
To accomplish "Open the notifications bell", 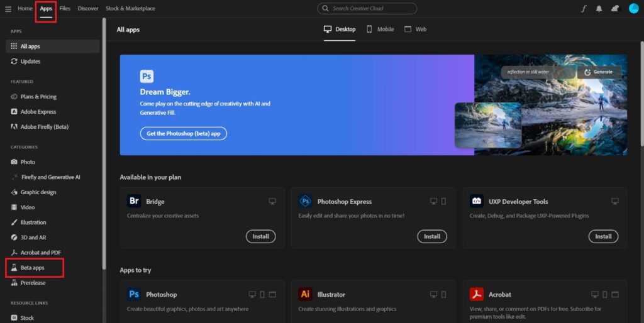I will click(599, 9).
